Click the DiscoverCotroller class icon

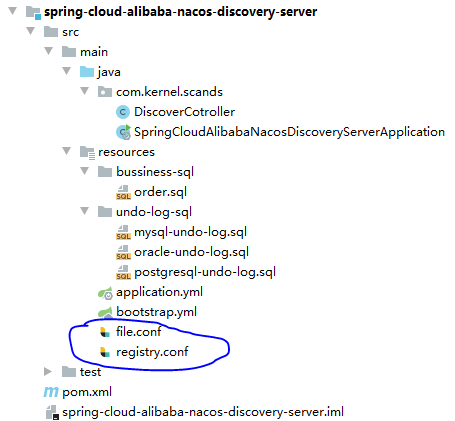pos(123,112)
